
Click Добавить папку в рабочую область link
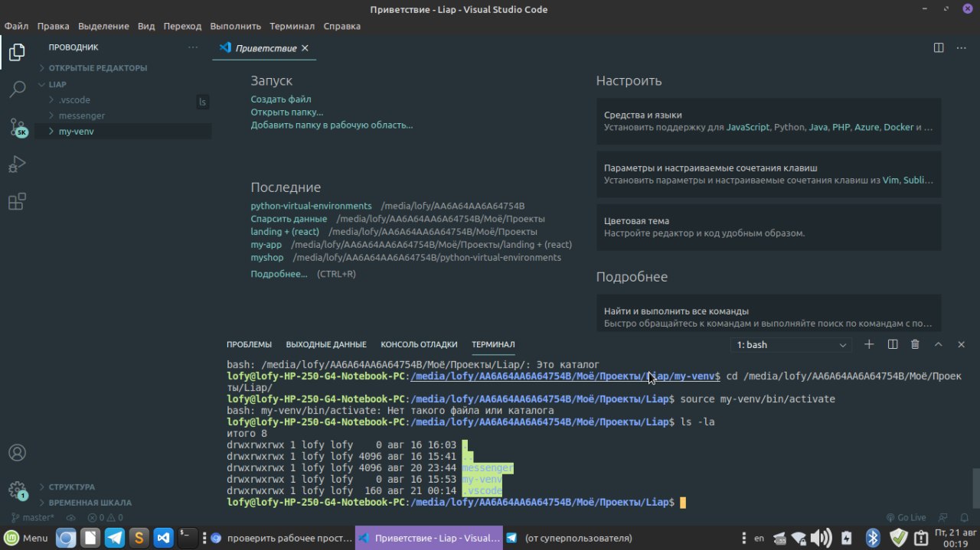[x=332, y=125]
